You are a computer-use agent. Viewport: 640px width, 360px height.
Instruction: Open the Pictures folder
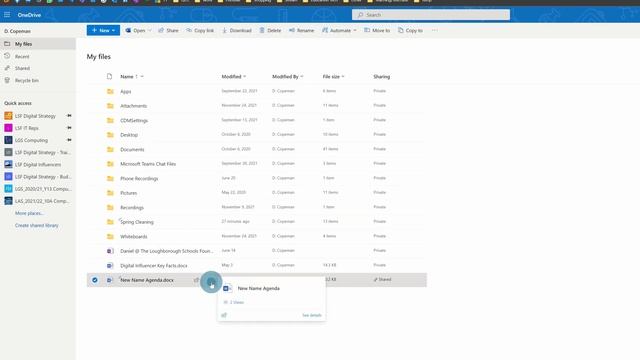(129, 193)
